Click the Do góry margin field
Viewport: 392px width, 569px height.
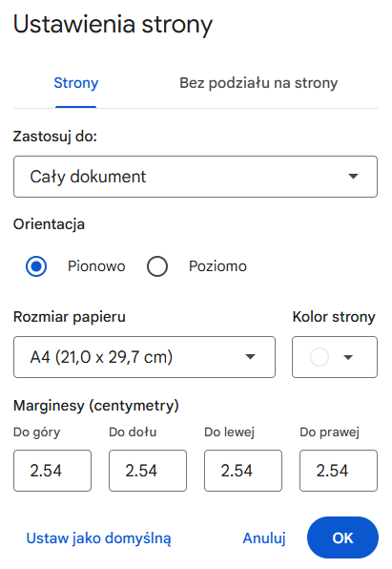pos(52,471)
